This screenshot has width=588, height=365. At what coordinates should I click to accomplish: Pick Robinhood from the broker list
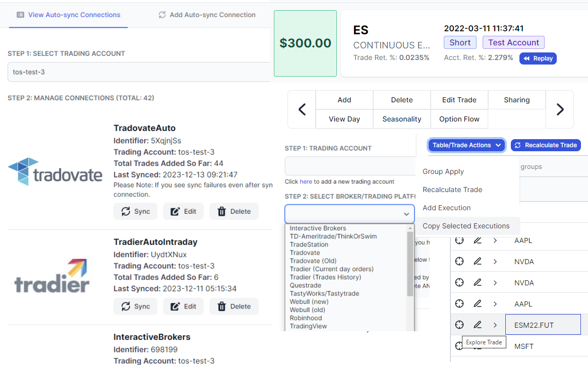click(x=306, y=318)
